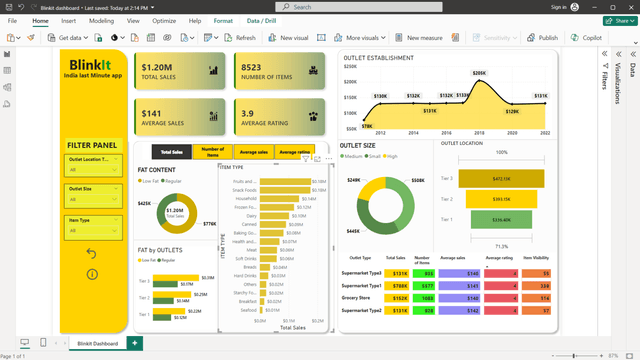Click Focus mode icon above Item Type chart
640x360 pixels.
click(317, 159)
